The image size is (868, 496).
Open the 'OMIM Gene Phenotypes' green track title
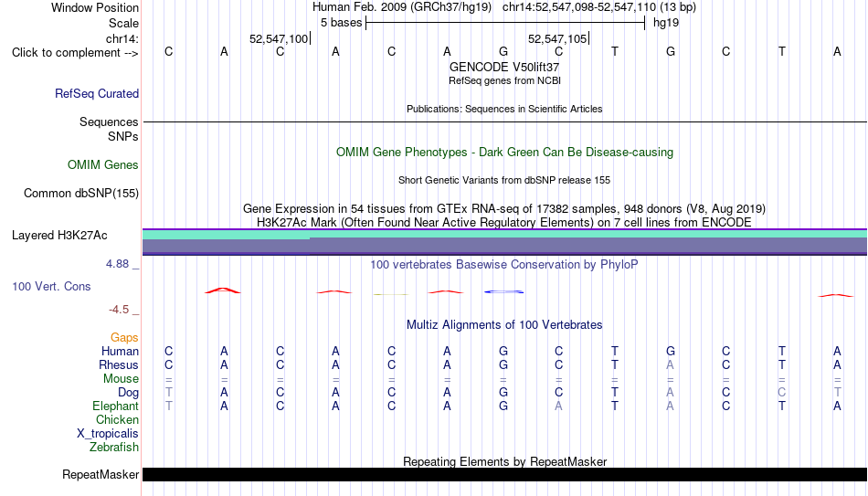point(504,153)
